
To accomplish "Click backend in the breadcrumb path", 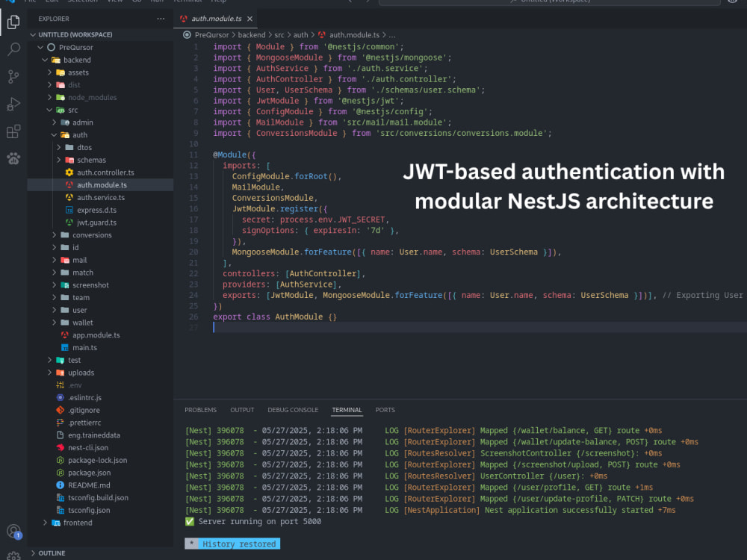I will (252, 35).
